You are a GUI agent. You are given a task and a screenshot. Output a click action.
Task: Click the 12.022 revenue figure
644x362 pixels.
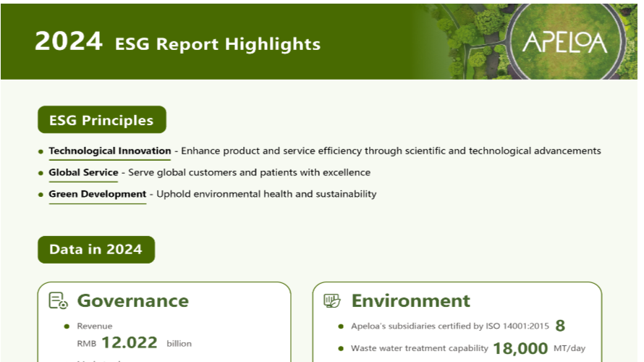129,343
